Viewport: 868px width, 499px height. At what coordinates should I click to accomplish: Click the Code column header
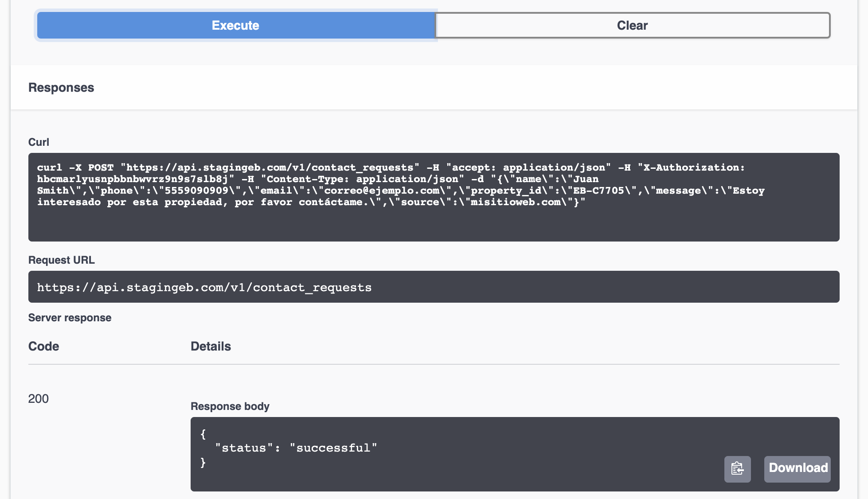click(43, 346)
